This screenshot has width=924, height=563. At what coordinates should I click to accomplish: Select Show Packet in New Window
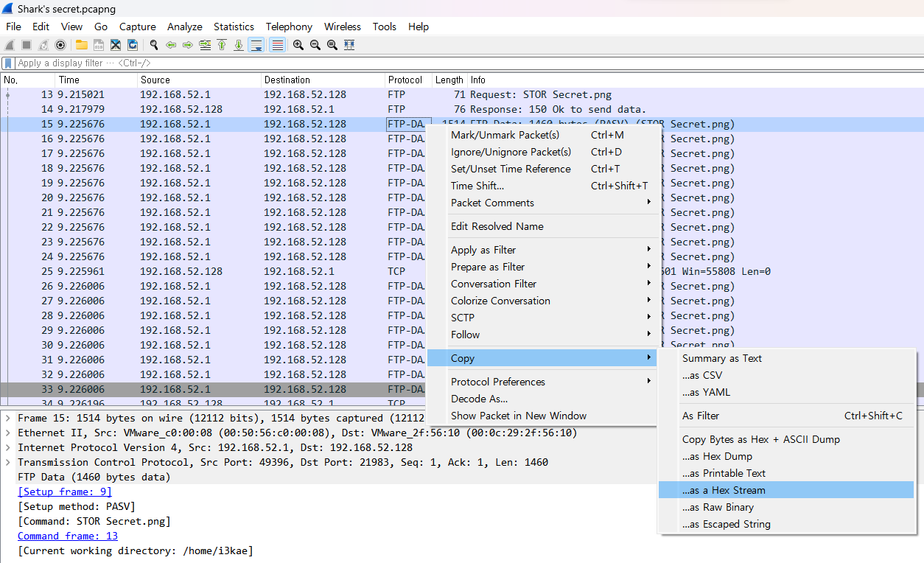pos(544,416)
